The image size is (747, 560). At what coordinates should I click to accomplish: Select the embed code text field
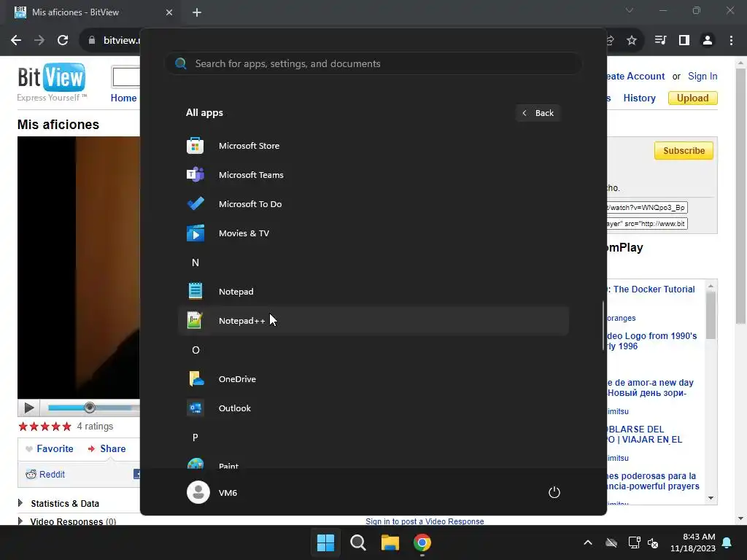[x=647, y=224]
